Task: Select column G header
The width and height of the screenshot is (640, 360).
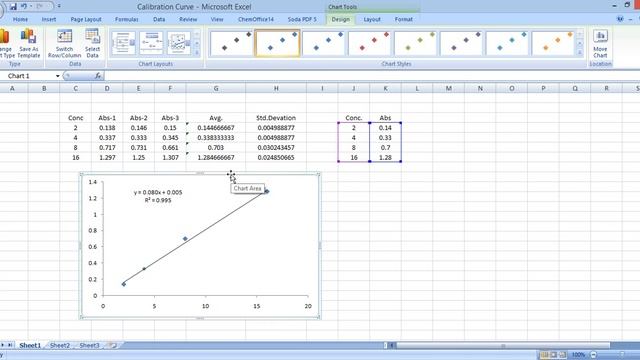Action: (216, 88)
